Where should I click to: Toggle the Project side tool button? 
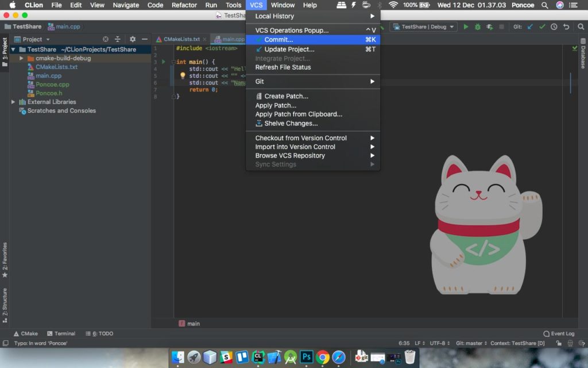click(5, 52)
